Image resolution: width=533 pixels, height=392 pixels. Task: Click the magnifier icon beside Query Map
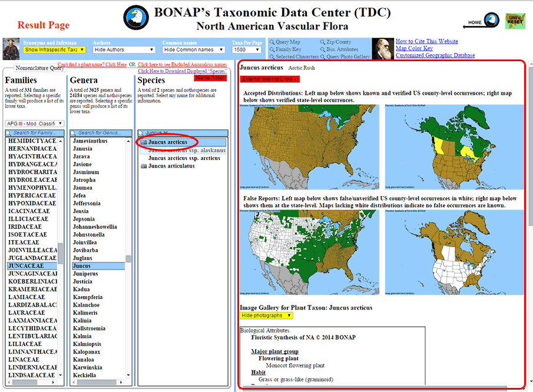click(x=272, y=42)
